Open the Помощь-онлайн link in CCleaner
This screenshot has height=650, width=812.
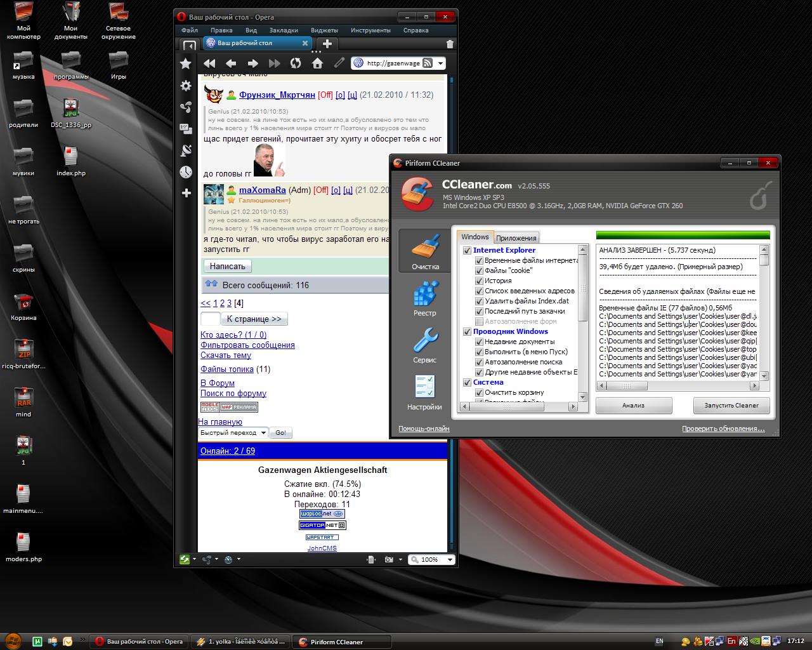[x=424, y=428]
